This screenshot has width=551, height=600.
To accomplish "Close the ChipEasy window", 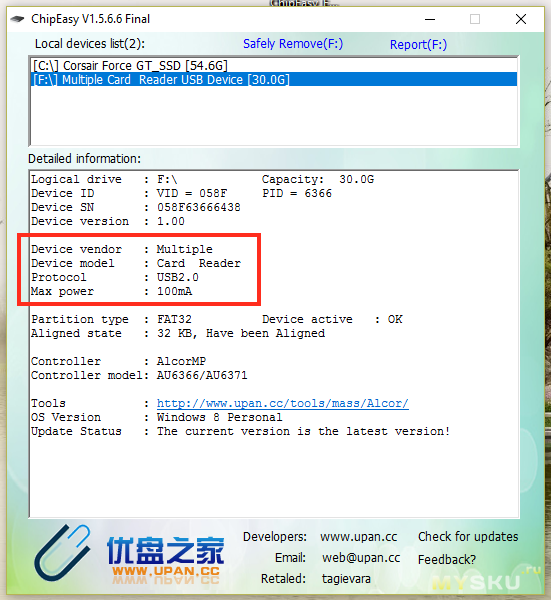I will [520, 19].
